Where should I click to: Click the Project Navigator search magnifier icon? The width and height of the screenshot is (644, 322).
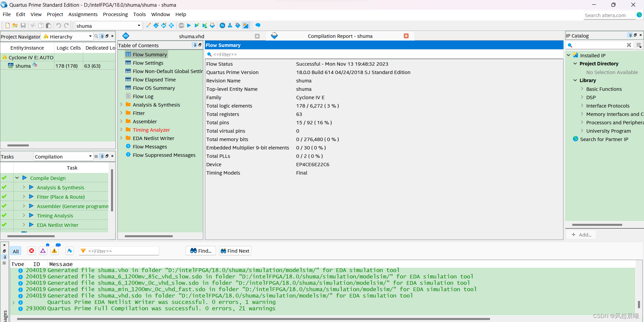pyautogui.click(x=96, y=36)
